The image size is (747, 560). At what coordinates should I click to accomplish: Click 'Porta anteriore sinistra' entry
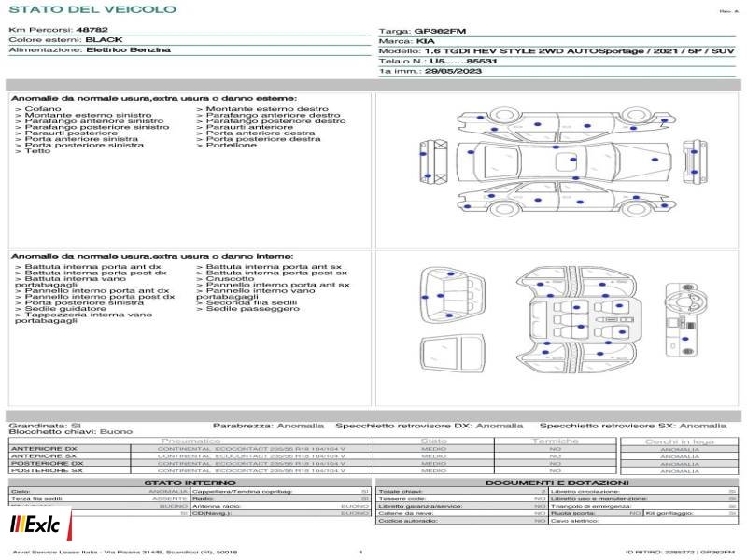(77, 139)
